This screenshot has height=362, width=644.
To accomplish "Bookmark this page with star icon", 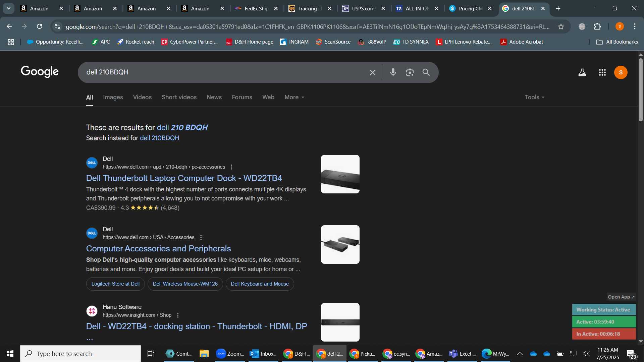I will click(x=561, y=26).
